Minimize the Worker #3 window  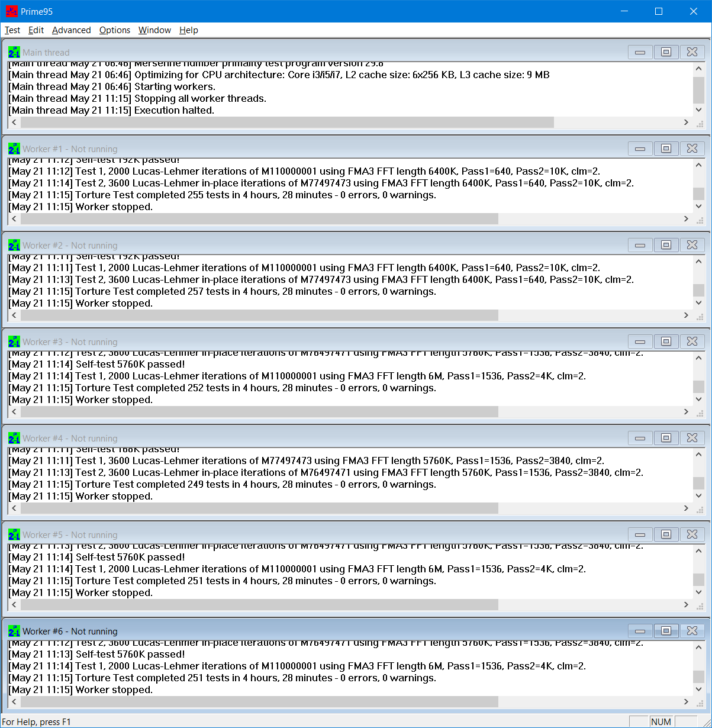[x=640, y=342]
